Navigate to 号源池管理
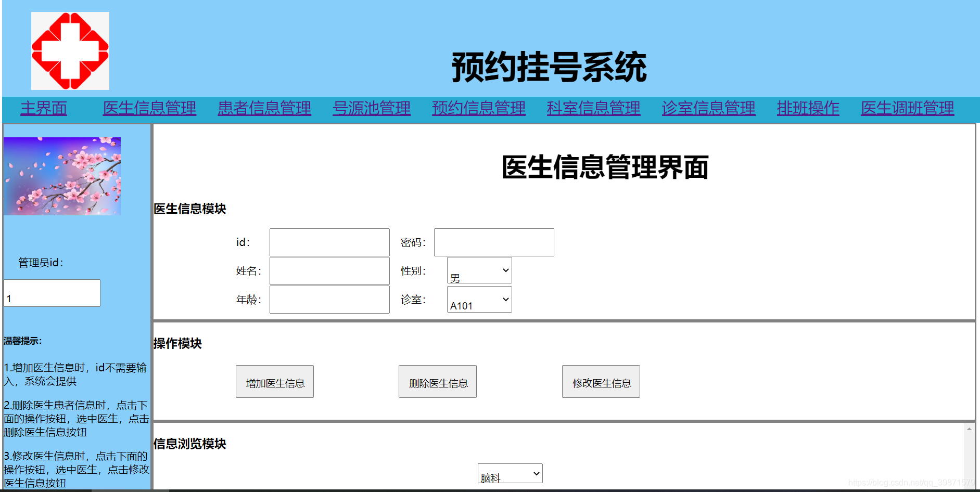The image size is (980, 492). [371, 109]
